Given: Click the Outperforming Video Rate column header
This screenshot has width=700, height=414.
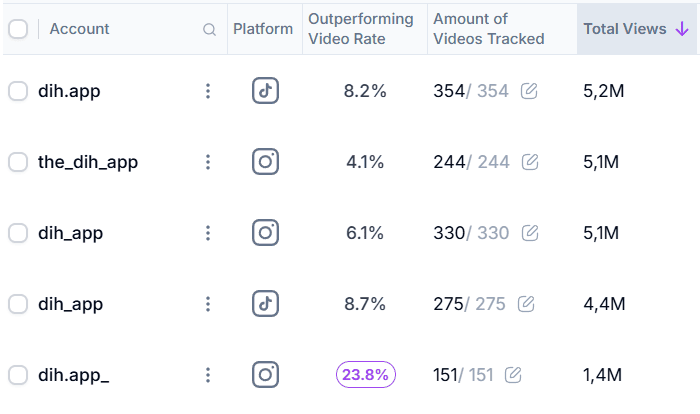Looking at the screenshot, I should 361,29.
